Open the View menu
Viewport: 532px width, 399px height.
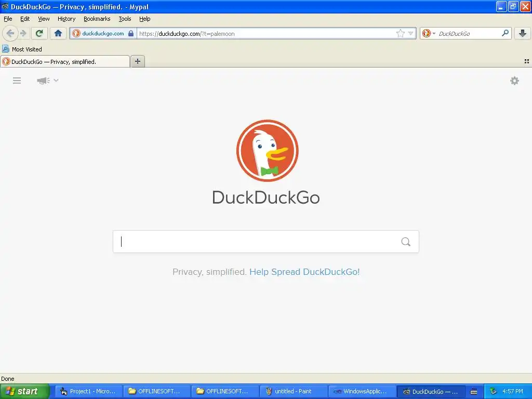pyautogui.click(x=44, y=19)
